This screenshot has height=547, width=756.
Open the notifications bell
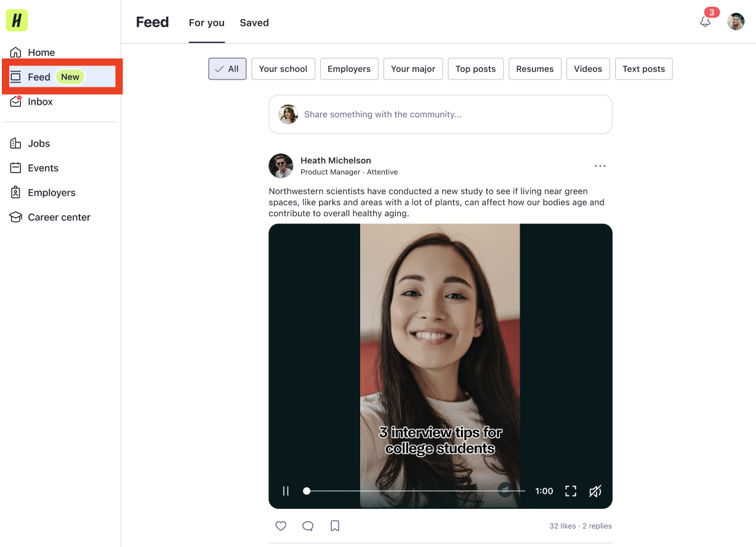(x=706, y=22)
